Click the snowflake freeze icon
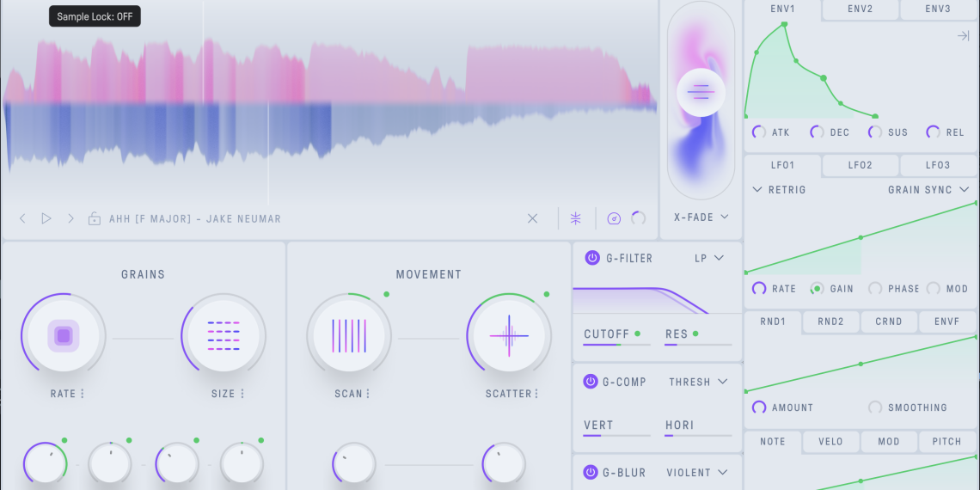The width and height of the screenshot is (980, 490). coord(576,218)
